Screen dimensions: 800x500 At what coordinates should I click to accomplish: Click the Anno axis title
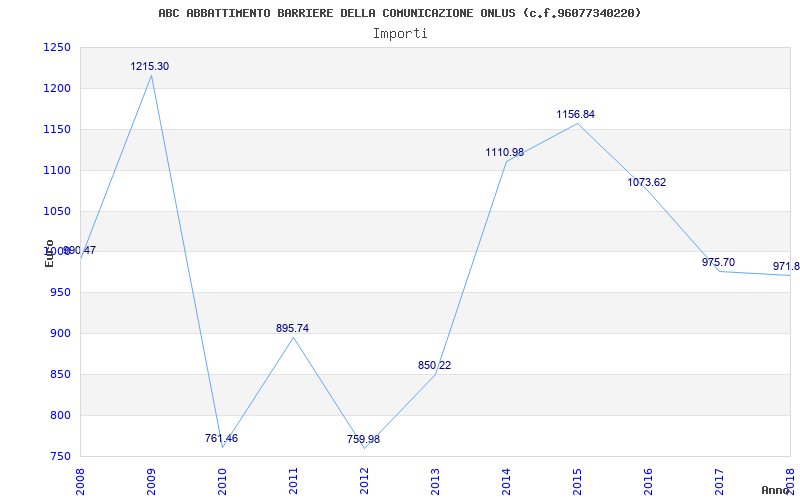(x=775, y=490)
